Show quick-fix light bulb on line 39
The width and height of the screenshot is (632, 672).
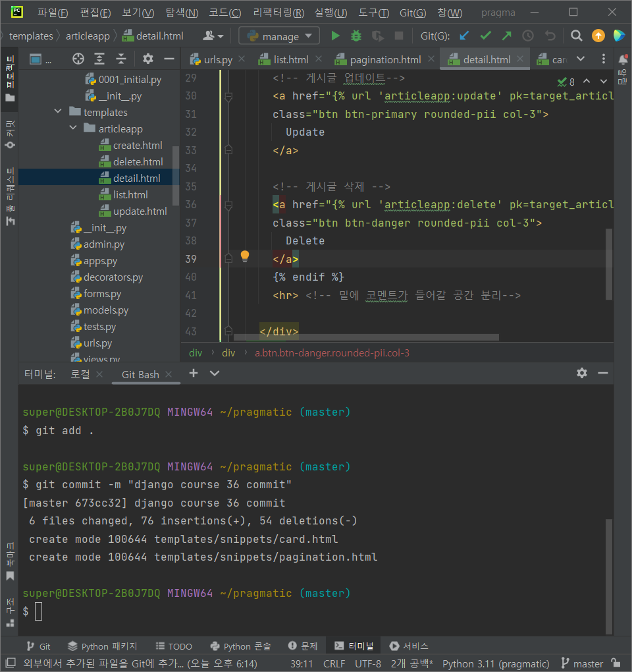[245, 256]
